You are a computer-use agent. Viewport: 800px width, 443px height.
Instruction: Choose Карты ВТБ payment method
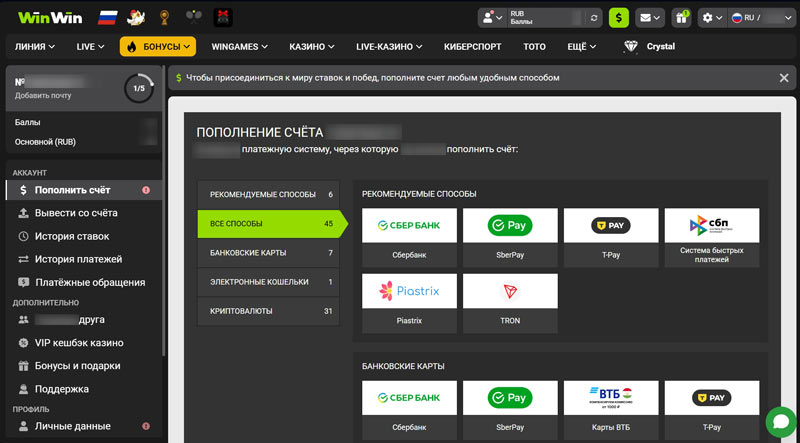point(611,410)
